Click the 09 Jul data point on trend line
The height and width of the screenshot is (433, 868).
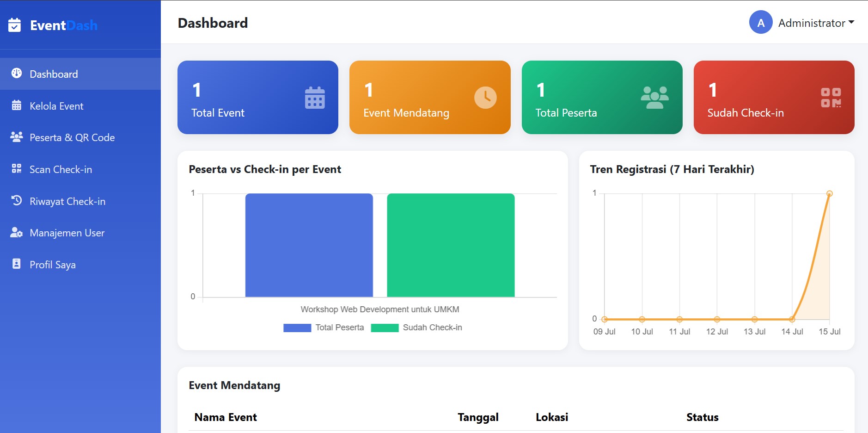pyautogui.click(x=605, y=319)
